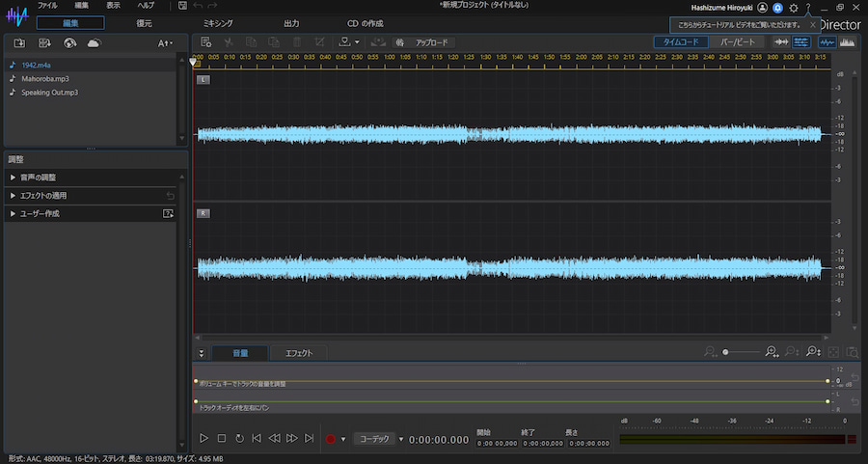Expand the 音声の調整 section
This screenshot has height=464, width=868.
point(39,177)
